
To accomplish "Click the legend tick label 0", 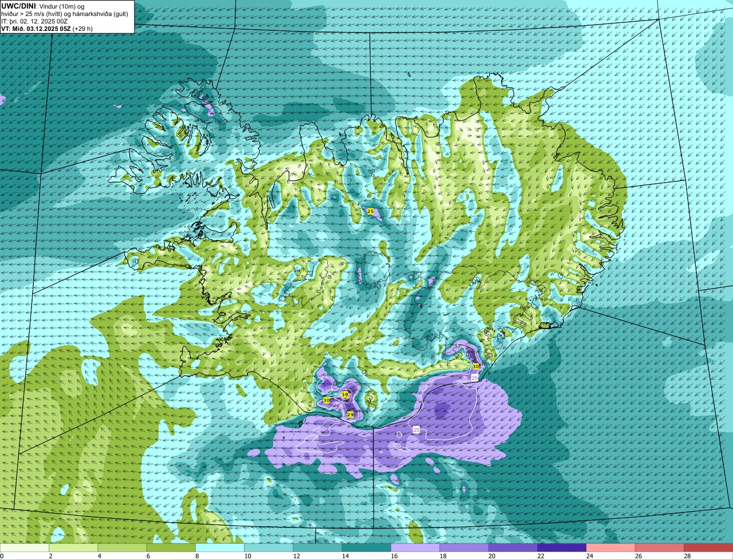I will [2, 556].
